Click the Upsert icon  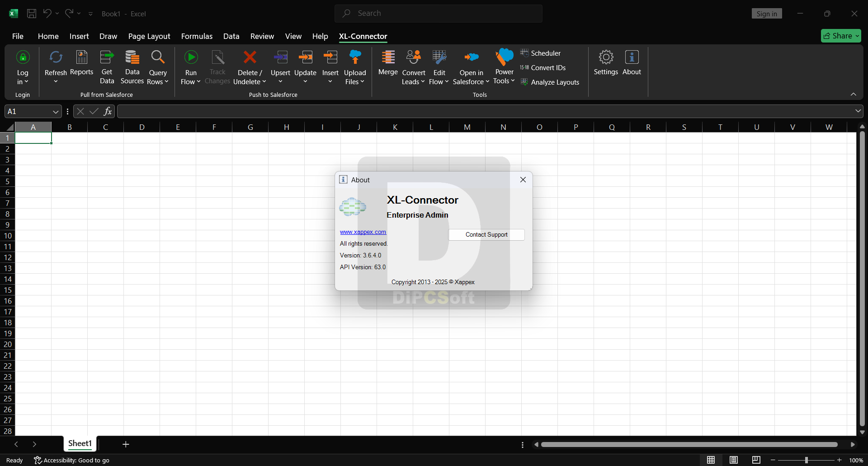tap(280, 57)
